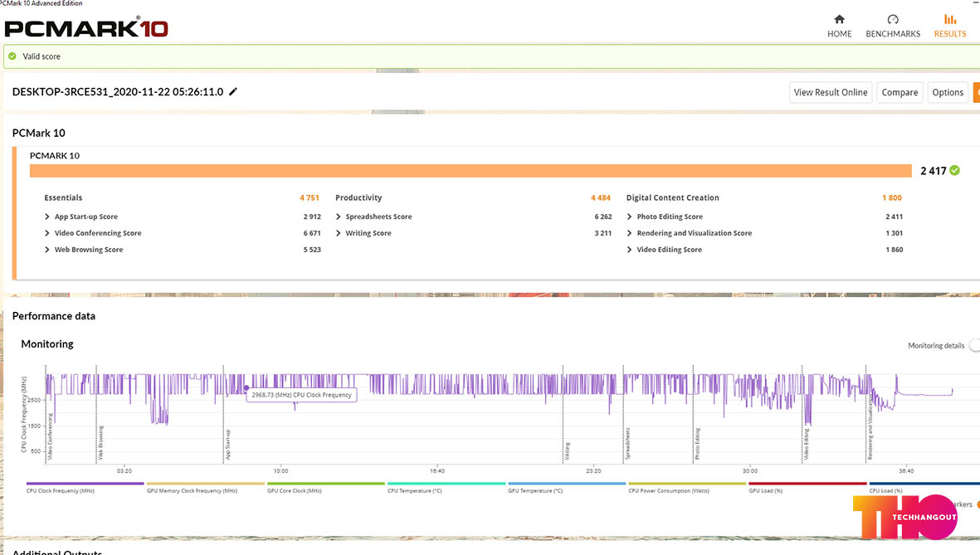Click the App Start-up marker in chart
This screenshot has width=980, height=555.
[228, 445]
